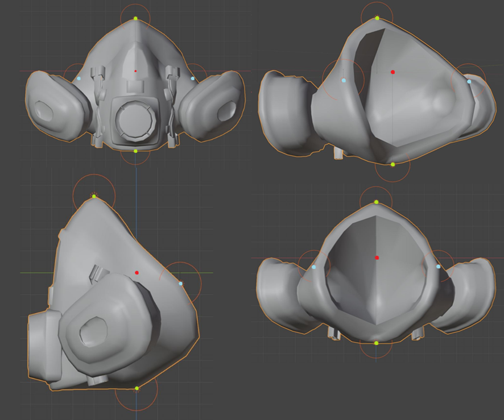The image size is (504, 420).
Task: Select blue point near right cartridge, angled rear view
Action: 469,82
